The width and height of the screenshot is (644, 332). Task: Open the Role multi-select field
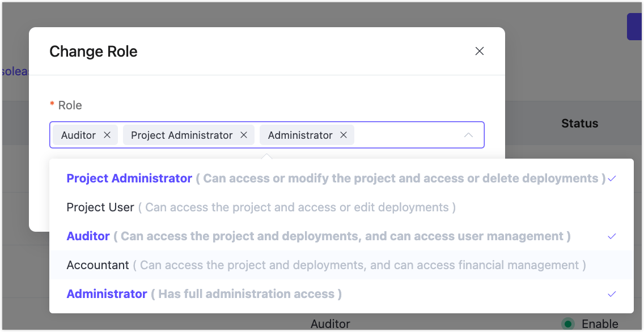click(x=408, y=135)
